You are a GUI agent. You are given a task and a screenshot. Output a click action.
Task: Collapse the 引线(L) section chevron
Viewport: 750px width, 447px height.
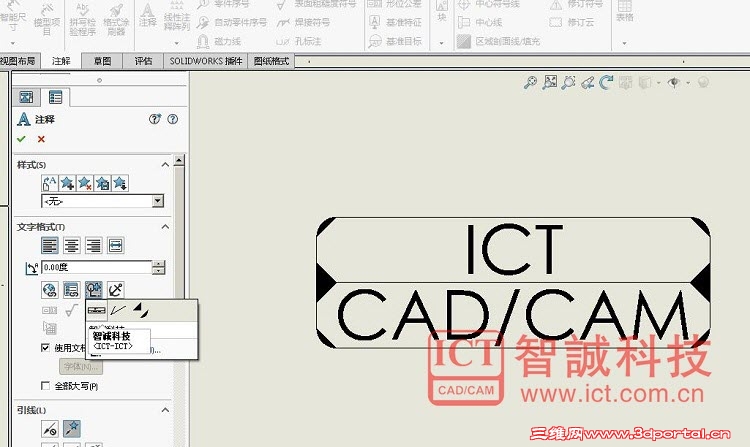click(165, 410)
